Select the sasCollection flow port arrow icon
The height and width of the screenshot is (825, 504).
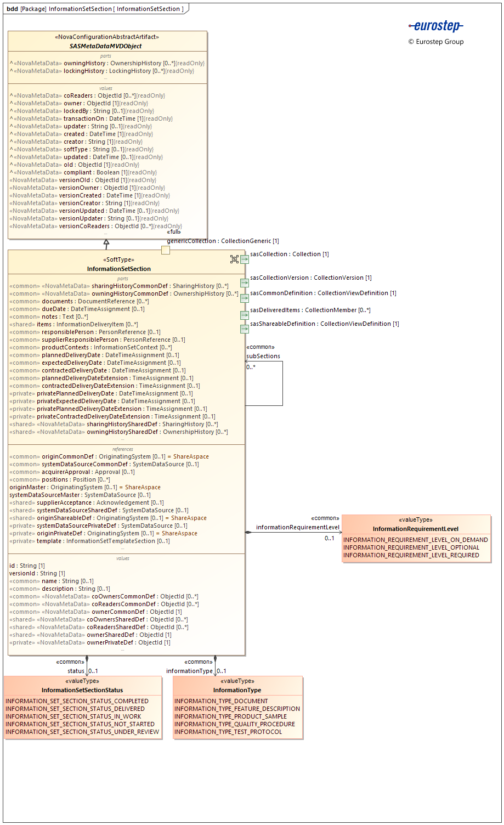[244, 259]
